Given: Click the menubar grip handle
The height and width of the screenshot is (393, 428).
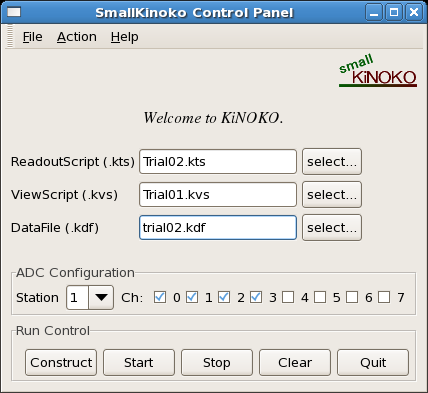Looking at the screenshot, I should 10,37.
